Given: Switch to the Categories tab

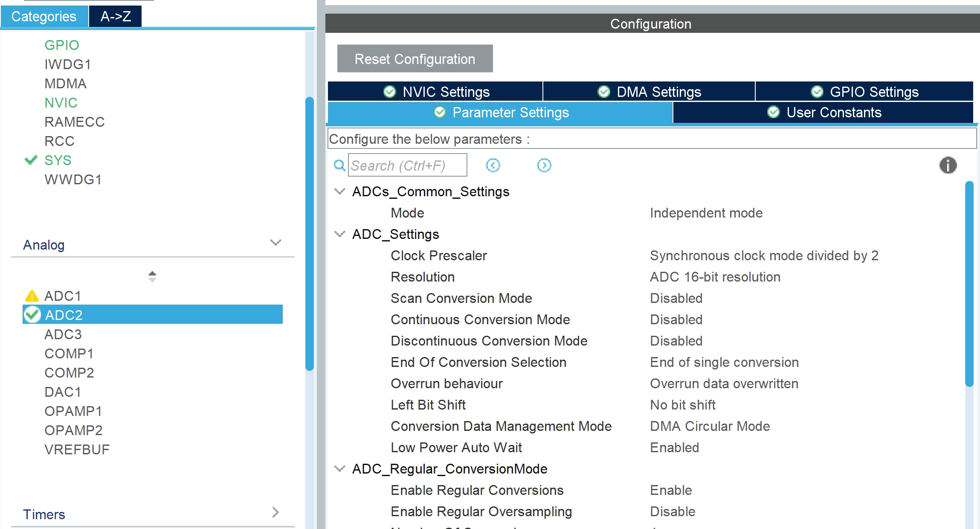Looking at the screenshot, I should tap(44, 16).
